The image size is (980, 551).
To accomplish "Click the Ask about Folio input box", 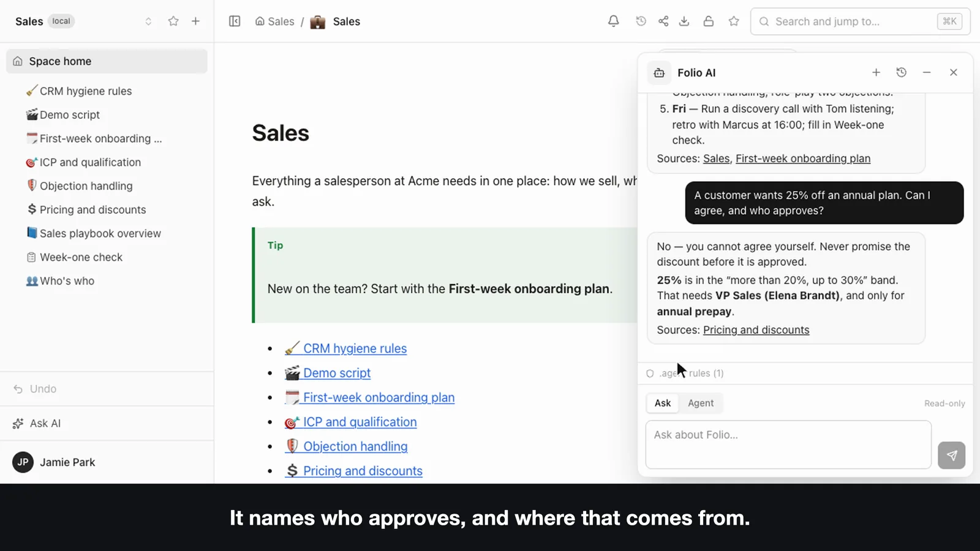I will point(788,444).
